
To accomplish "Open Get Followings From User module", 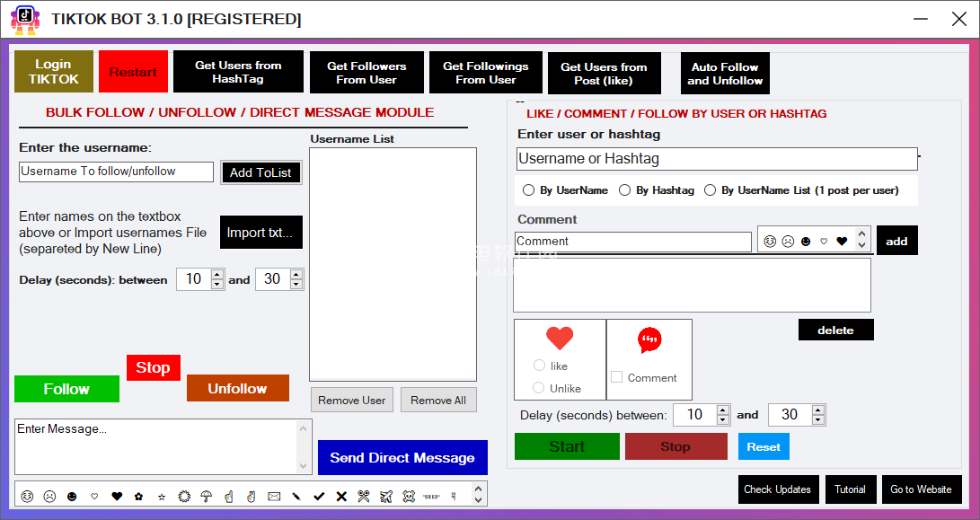I will pos(486,73).
